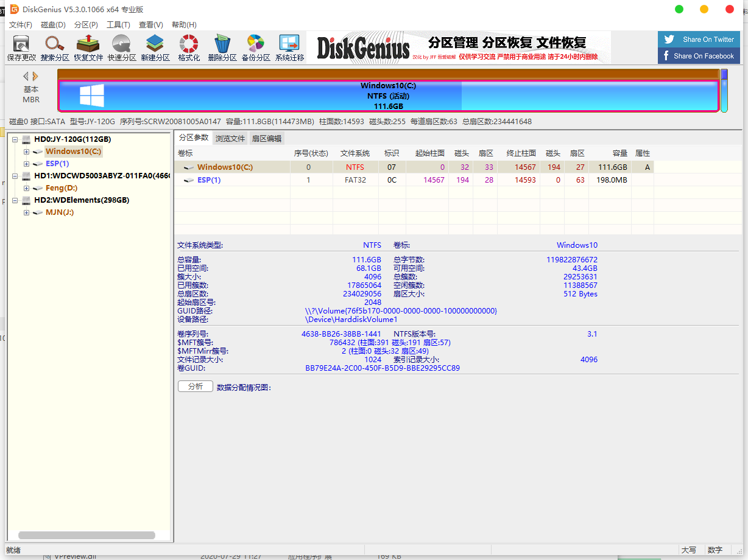Click the Format (格式化) toolbar icon
This screenshot has width=748, height=560.
[x=189, y=48]
